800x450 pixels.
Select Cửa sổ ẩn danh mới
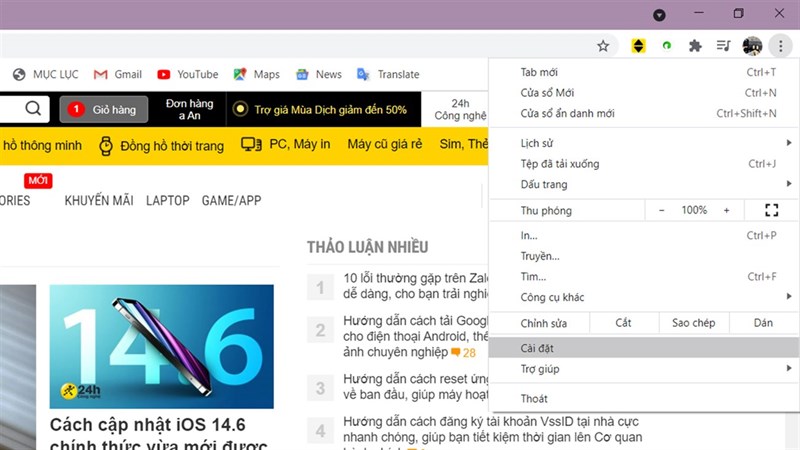coord(644,113)
